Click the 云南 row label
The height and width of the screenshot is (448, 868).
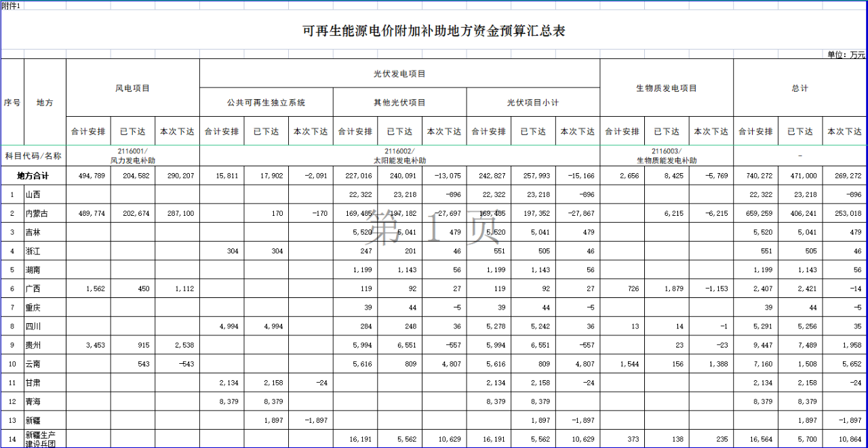(x=33, y=365)
